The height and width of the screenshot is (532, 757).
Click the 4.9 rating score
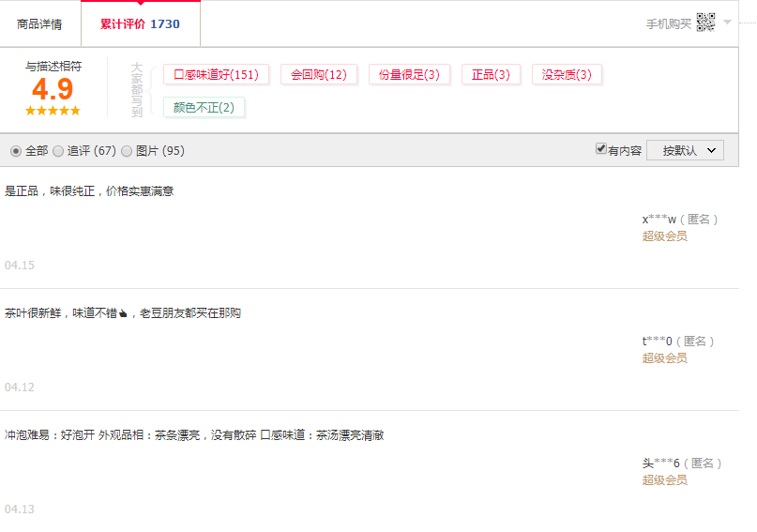point(53,89)
